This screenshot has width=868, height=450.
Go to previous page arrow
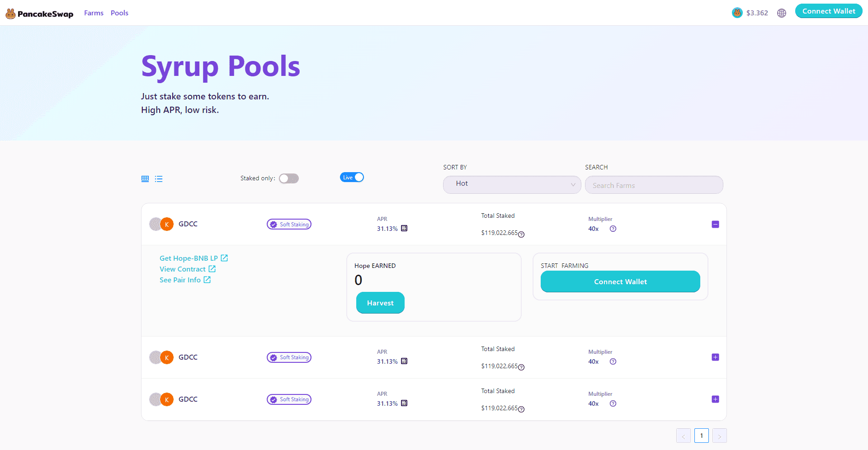tap(684, 436)
